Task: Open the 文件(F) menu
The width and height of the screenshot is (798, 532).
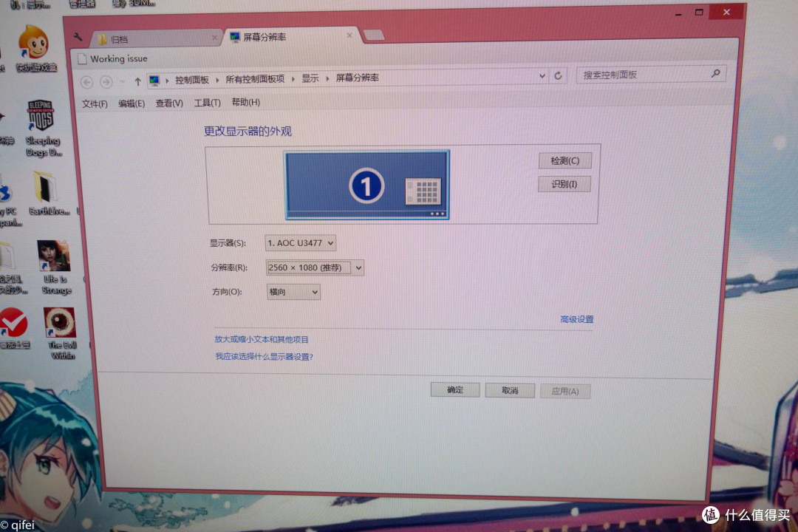Action: [95, 104]
